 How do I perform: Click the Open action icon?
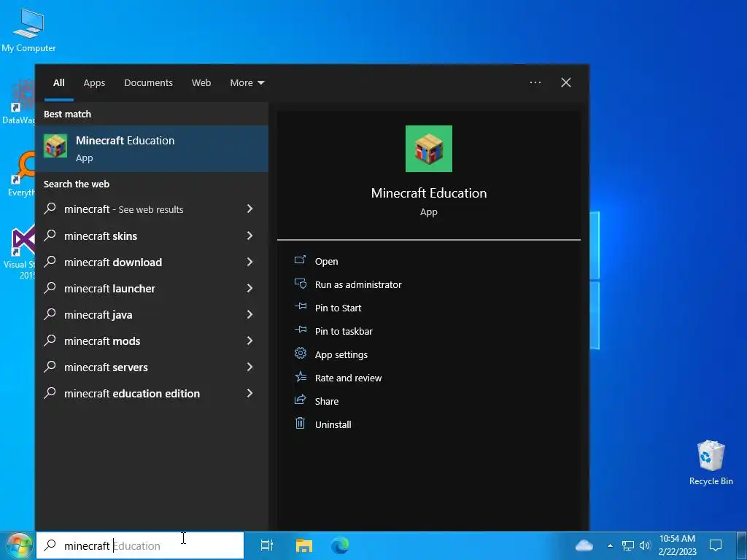[300, 260]
